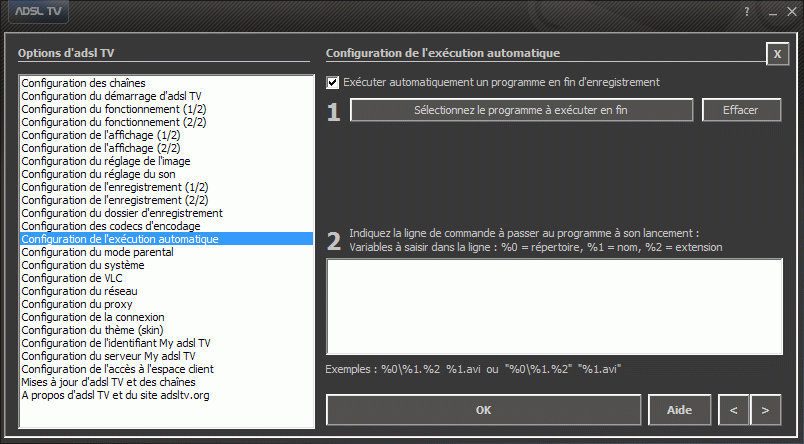Select Configuration du réseau
The width and height of the screenshot is (804, 444).
(x=167, y=291)
